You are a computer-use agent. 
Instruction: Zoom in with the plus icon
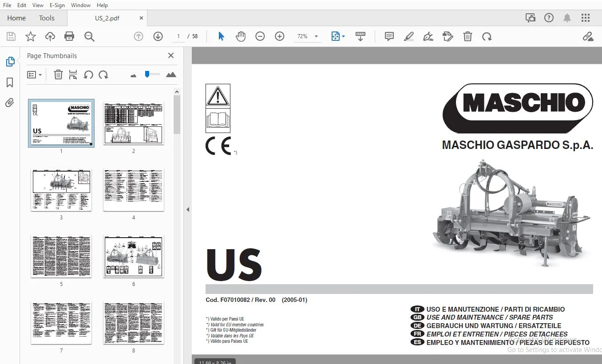click(x=280, y=36)
